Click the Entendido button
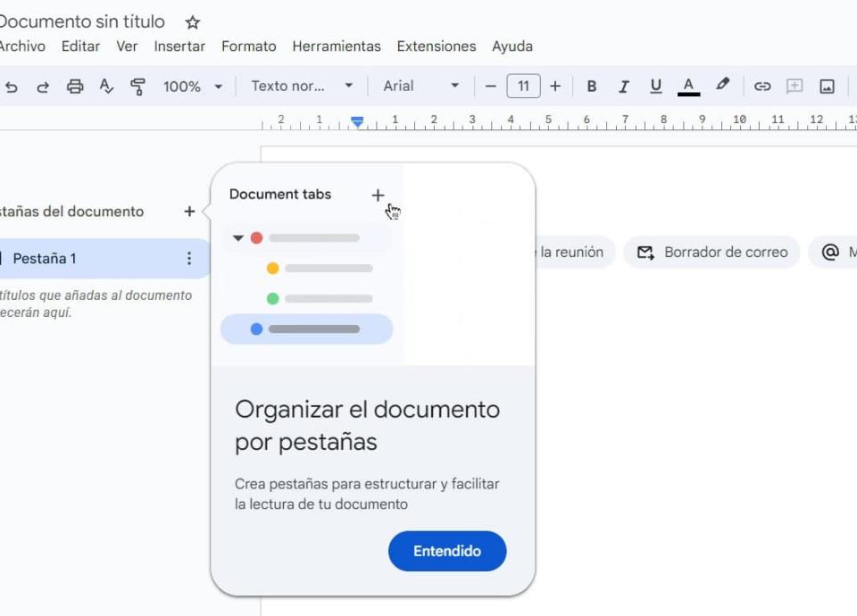The image size is (857, 616). click(447, 551)
